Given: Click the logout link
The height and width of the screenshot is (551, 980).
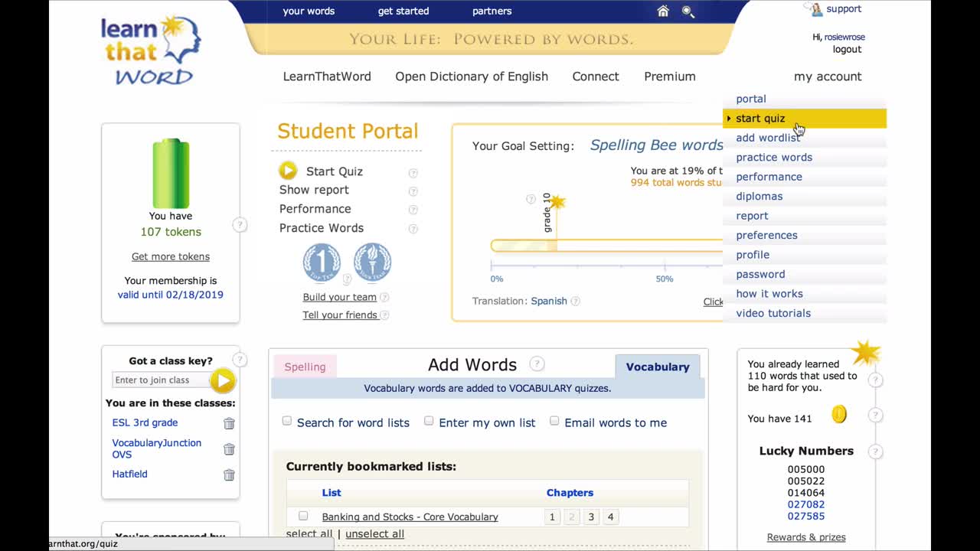Looking at the screenshot, I should click(x=847, y=49).
